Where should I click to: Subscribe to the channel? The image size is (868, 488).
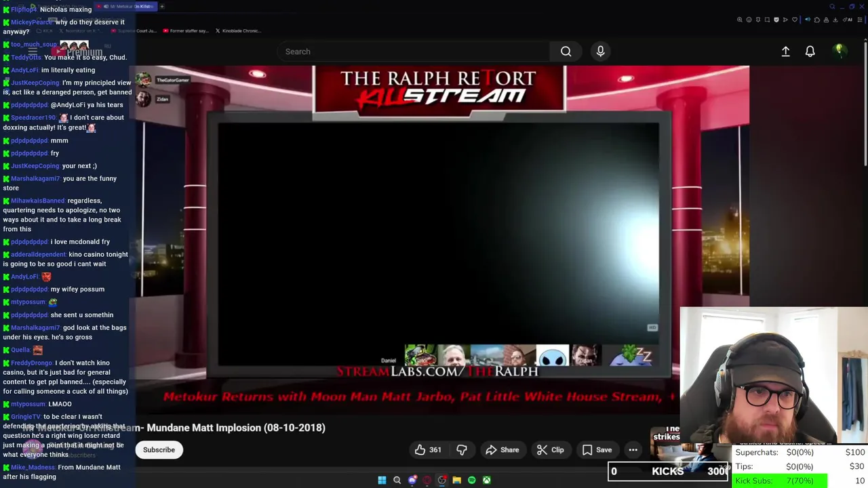pos(159,450)
